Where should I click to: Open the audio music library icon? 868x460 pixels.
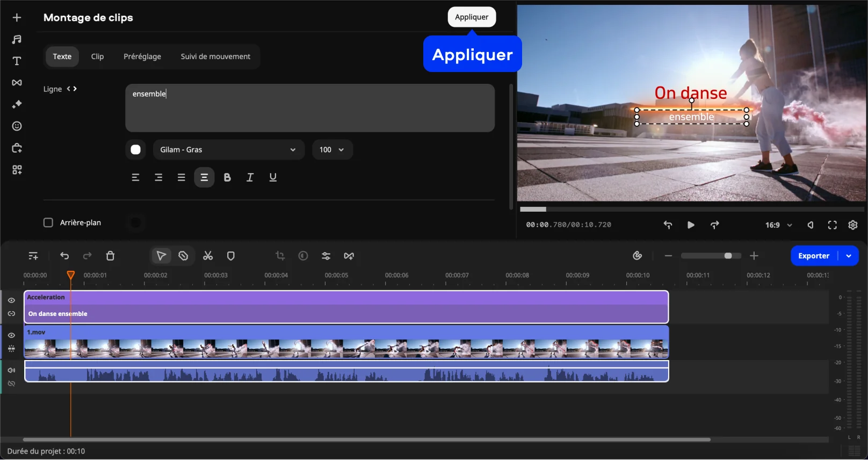(x=17, y=39)
